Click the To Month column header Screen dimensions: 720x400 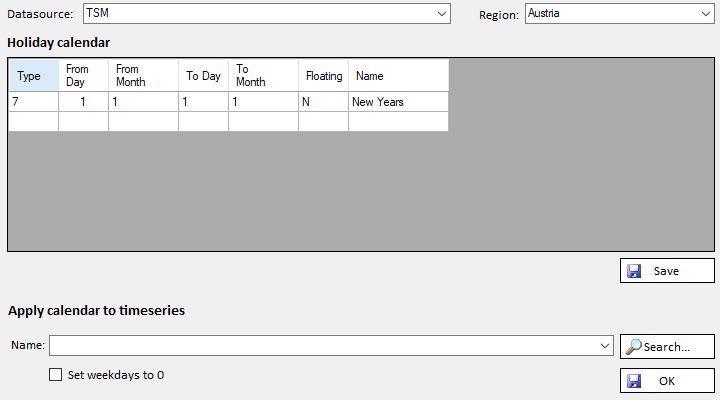263,76
